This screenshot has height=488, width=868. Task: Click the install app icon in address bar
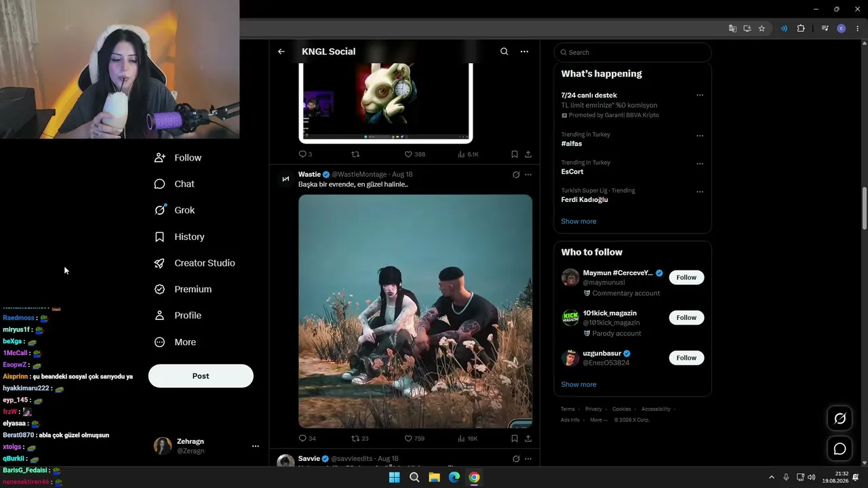pos(747,28)
